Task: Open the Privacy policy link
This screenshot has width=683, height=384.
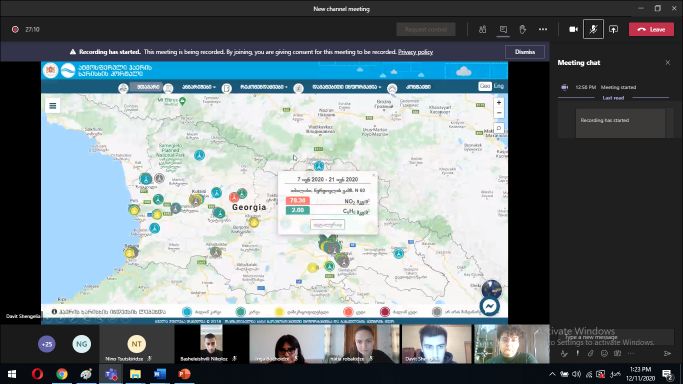Action: 415,52
